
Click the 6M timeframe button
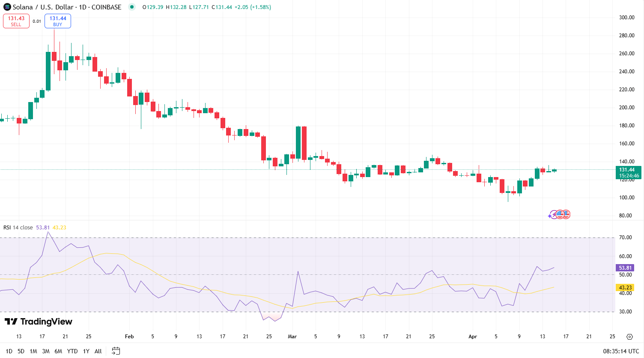pyautogui.click(x=59, y=351)
